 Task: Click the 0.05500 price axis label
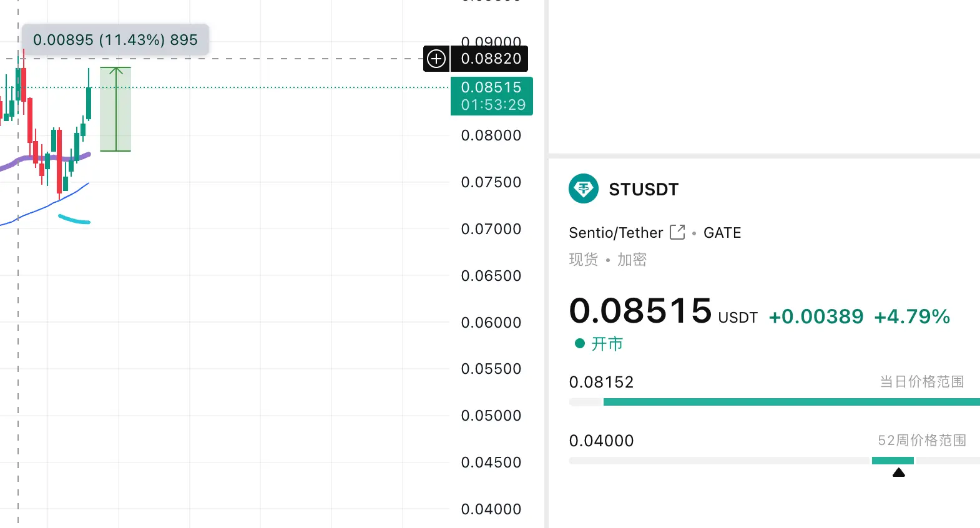click(491, 369)
